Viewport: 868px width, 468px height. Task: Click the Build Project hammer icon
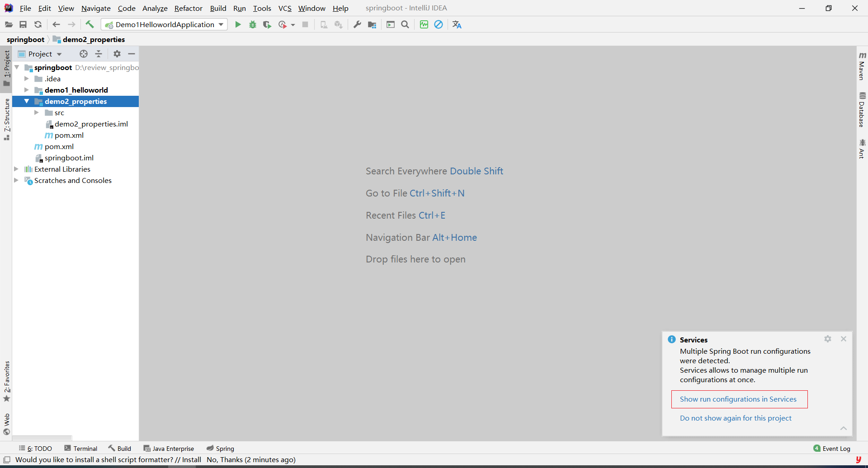(90, 25)
